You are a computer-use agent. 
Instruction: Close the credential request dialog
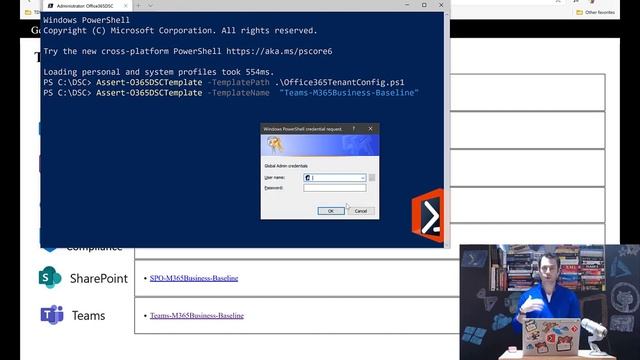coord(370,129)
